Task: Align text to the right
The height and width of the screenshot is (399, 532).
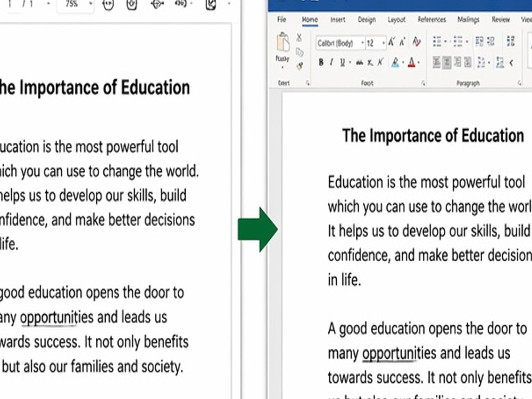Action: pos(458,62)
